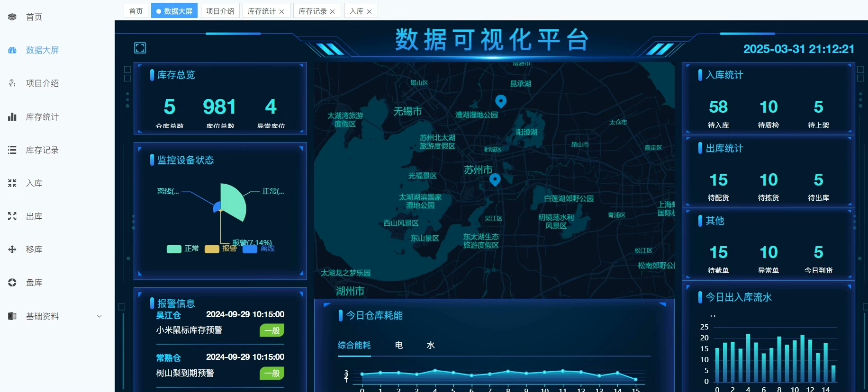
Task: Switch to the 项目介绍 tab
Action: pos(220,11)
